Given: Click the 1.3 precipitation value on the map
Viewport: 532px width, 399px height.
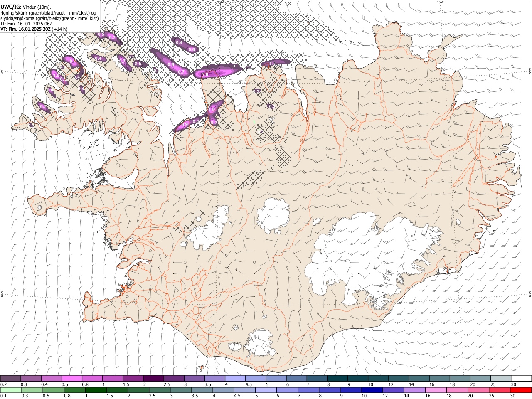Looking at the screenshot, I should pos(257,91).
